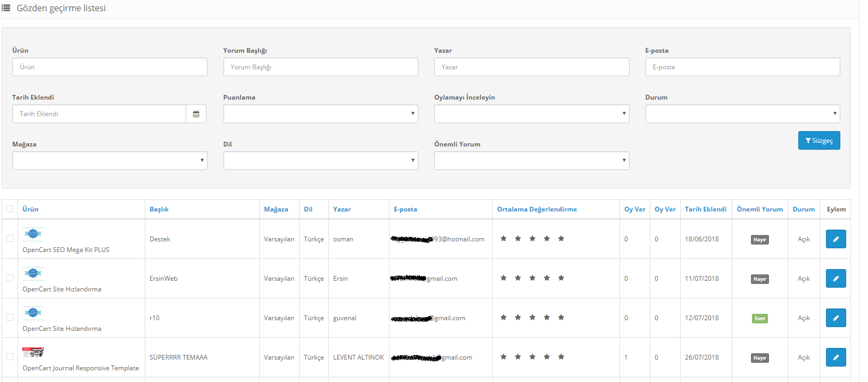Edit the ErsinWeb review with the pencil button
Screen dimensions: 868x382
pyautogui.click(x=836, y=279)
